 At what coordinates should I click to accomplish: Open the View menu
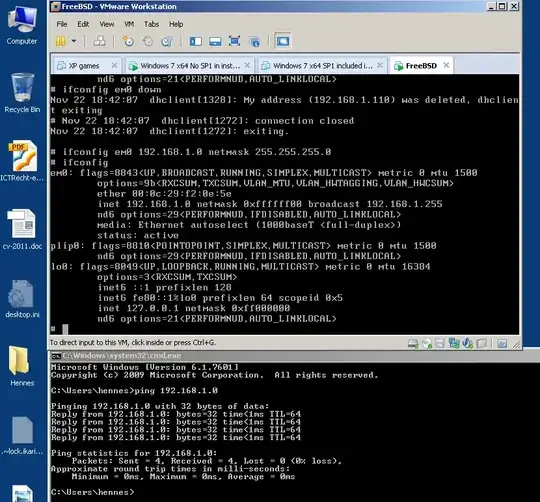[x=107, y=24]
